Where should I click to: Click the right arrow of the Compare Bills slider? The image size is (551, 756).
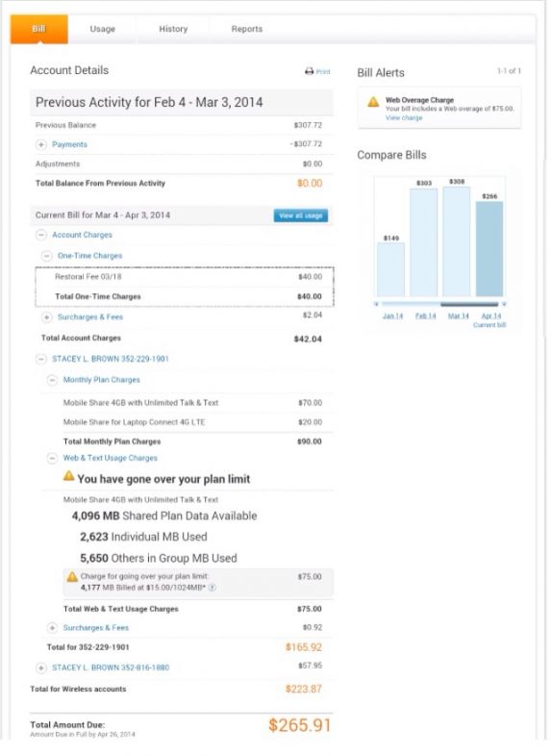tap(504, 304)
